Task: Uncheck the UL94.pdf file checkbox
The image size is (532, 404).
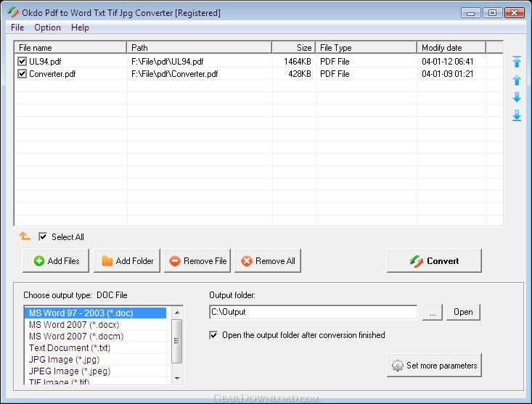Action: click(x=22, y=62)
